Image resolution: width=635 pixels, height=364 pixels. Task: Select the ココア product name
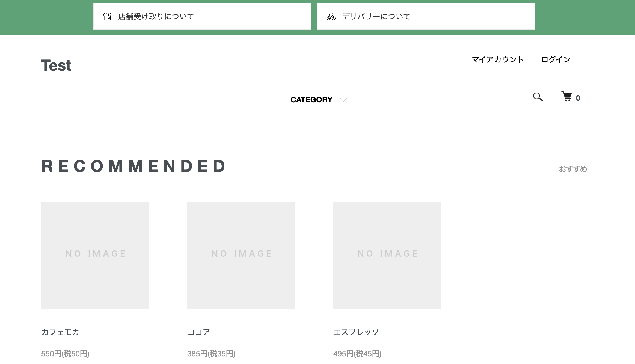pos(199,332)
